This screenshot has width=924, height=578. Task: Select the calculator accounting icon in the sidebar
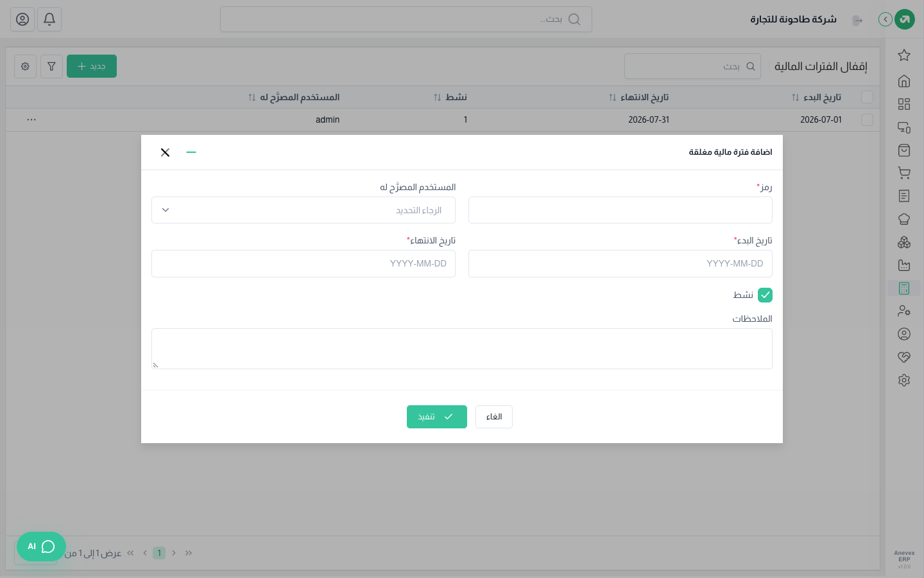click(904, 288)
